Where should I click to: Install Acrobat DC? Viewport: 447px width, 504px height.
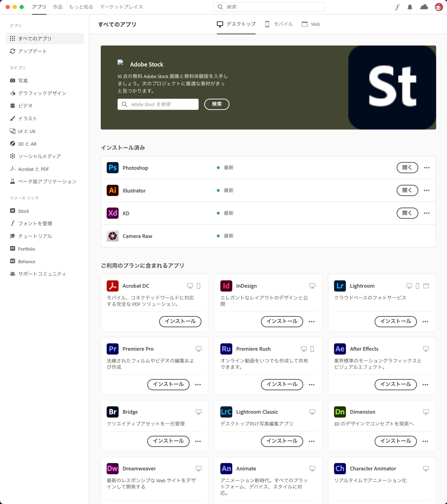coord(180,321)
